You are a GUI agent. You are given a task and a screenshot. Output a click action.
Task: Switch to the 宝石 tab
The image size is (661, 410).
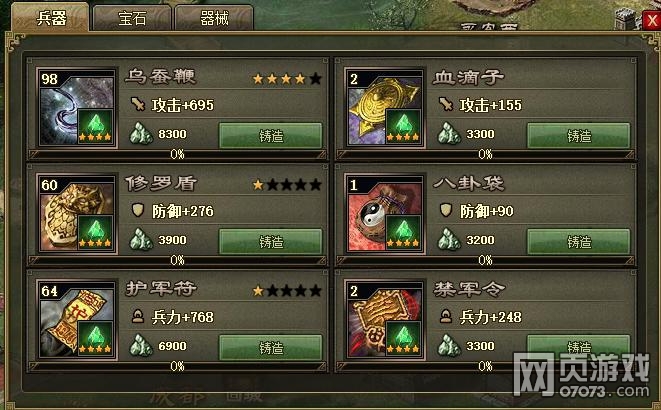132,19
